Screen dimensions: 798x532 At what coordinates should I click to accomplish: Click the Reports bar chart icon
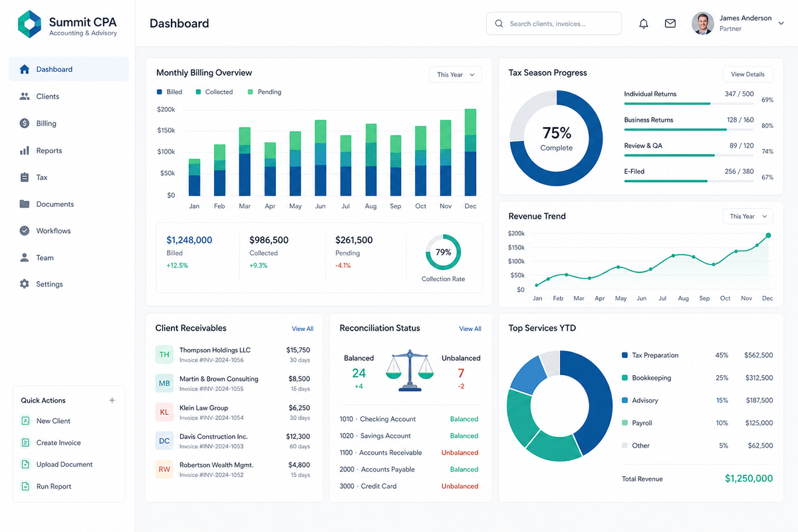pyautogui.click(x=25, y=150)
